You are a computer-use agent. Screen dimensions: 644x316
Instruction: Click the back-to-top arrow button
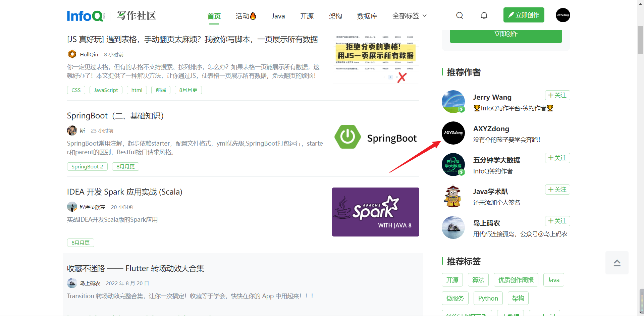617,263
